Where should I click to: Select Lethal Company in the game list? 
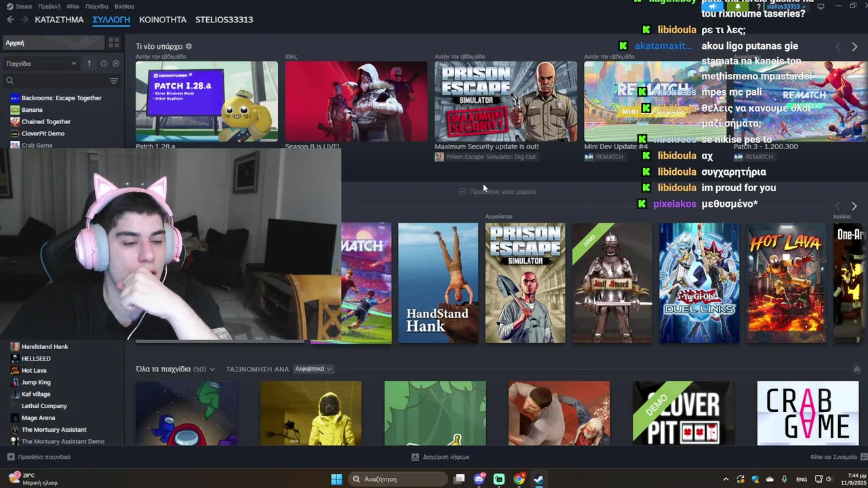(44, 406)
